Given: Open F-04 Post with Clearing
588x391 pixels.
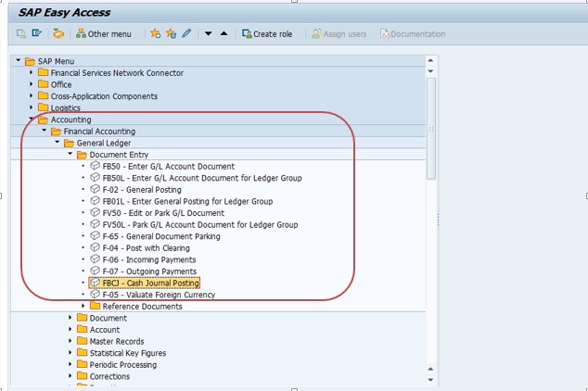Looking at the screenshot, I should click(x=146, y=247).
